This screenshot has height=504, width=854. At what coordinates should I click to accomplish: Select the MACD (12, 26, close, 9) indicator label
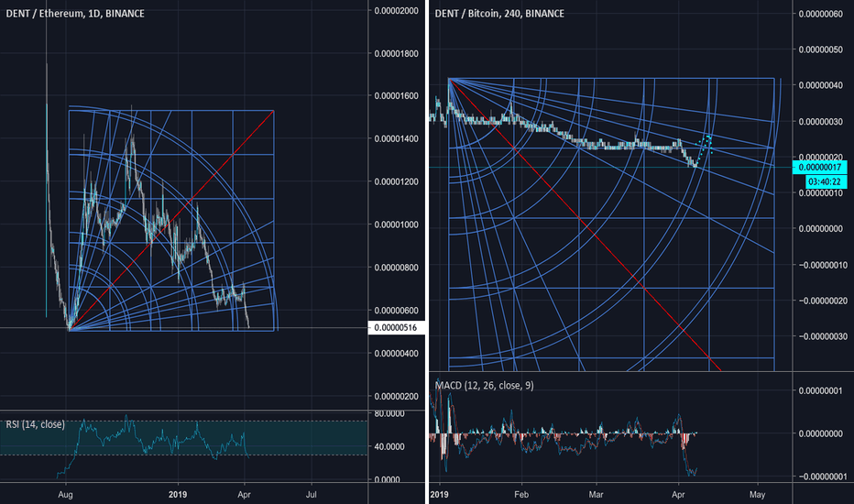tap(484, 385)
